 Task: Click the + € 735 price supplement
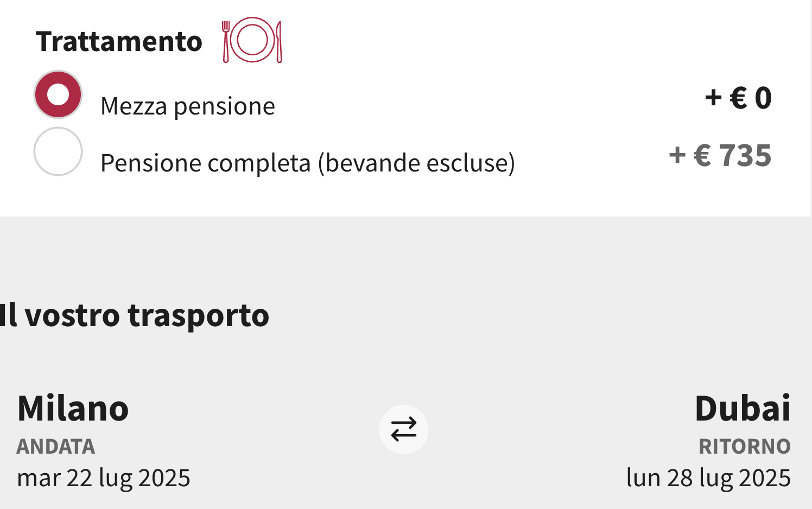(720, 155)
